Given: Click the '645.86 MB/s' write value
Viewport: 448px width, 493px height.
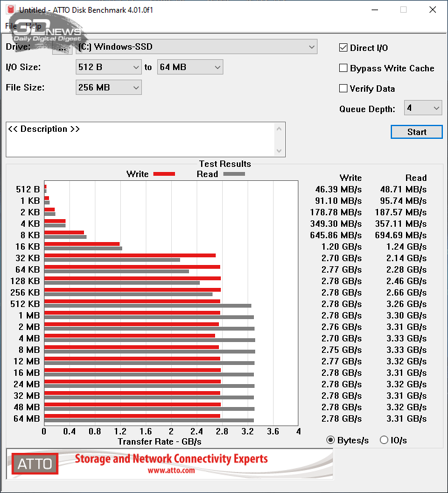Looking at the screenshot, I should [336, 235].
